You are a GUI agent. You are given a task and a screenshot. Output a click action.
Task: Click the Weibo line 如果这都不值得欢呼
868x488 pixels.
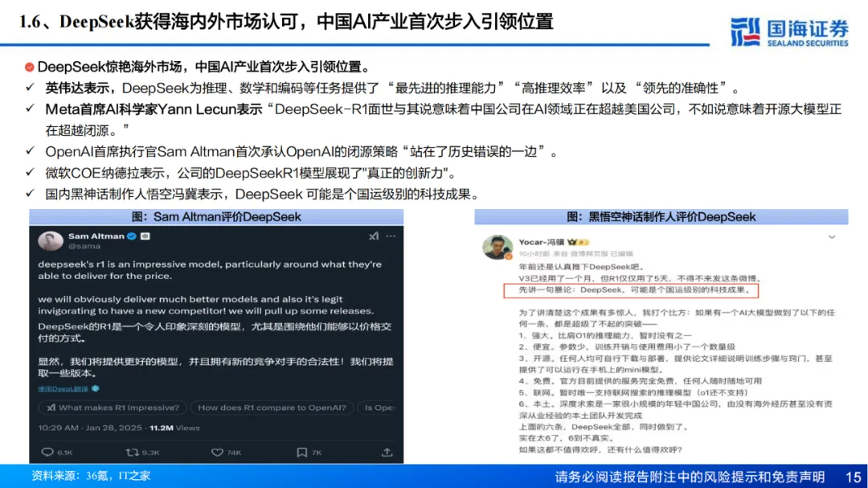[600, 449]
